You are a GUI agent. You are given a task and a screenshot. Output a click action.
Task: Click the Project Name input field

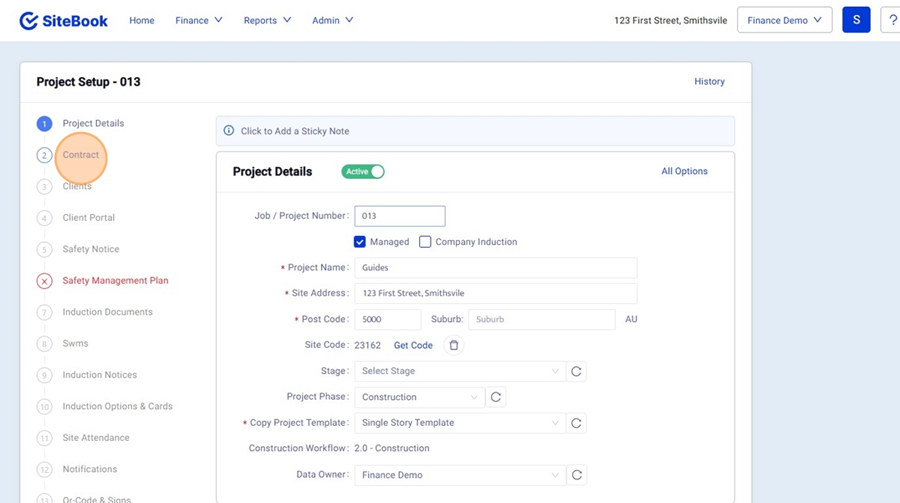pos(495,268)
